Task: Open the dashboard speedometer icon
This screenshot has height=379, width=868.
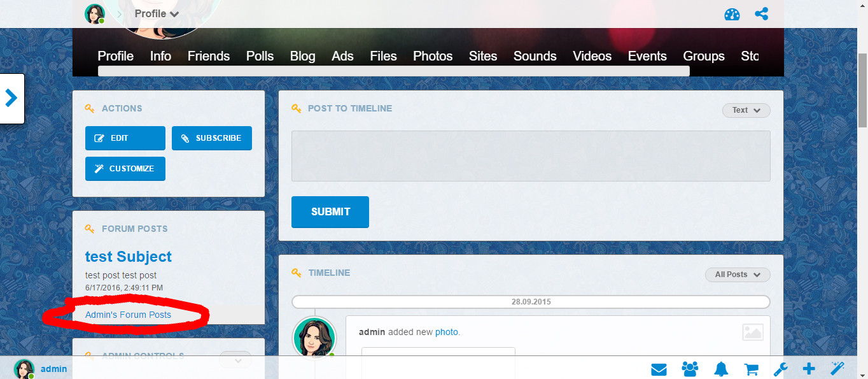Action: pyautogui.click(x=732, y=14)
